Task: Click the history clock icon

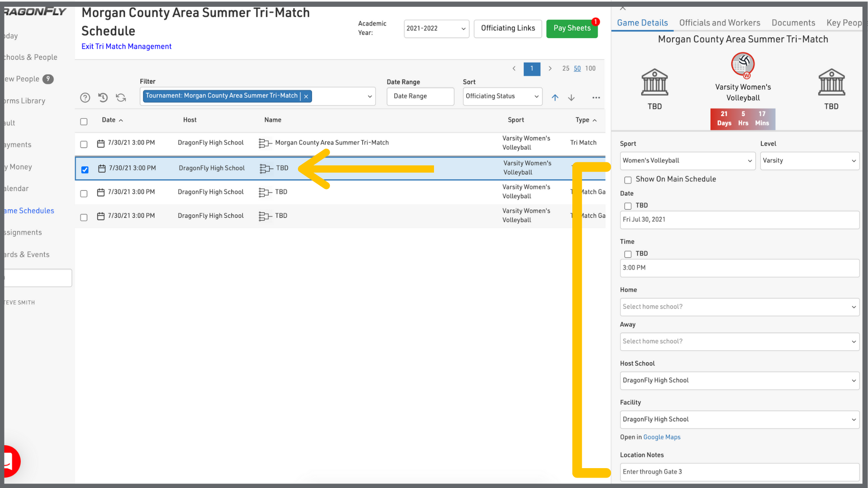Action: point(103,98)
